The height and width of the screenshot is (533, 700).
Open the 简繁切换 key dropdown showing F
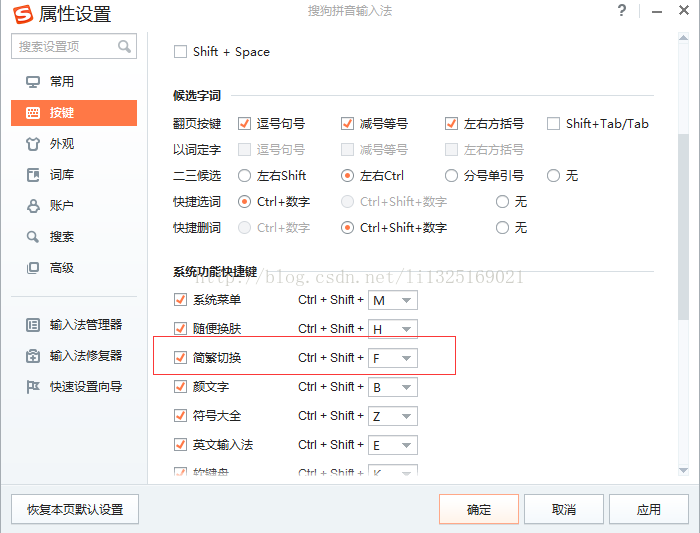click(393, 358)
